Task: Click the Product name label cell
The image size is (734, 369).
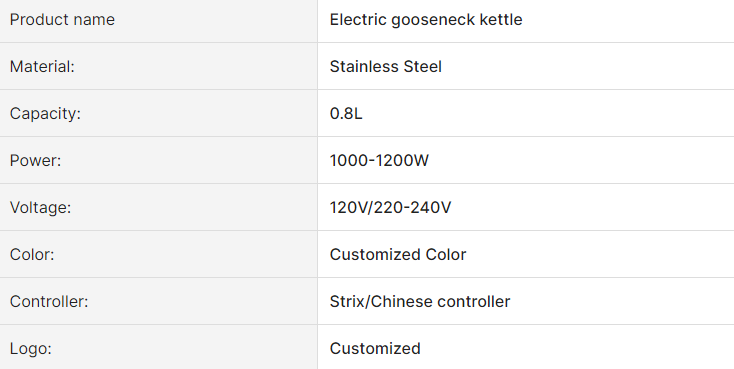Action: point(159,20)
